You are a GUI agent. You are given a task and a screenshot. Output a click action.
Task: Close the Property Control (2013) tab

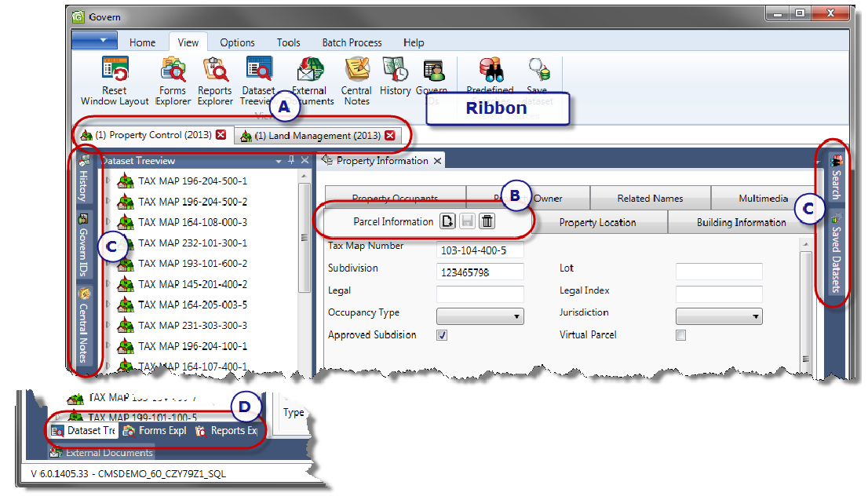pyautogui.click(x=221, y=135)
